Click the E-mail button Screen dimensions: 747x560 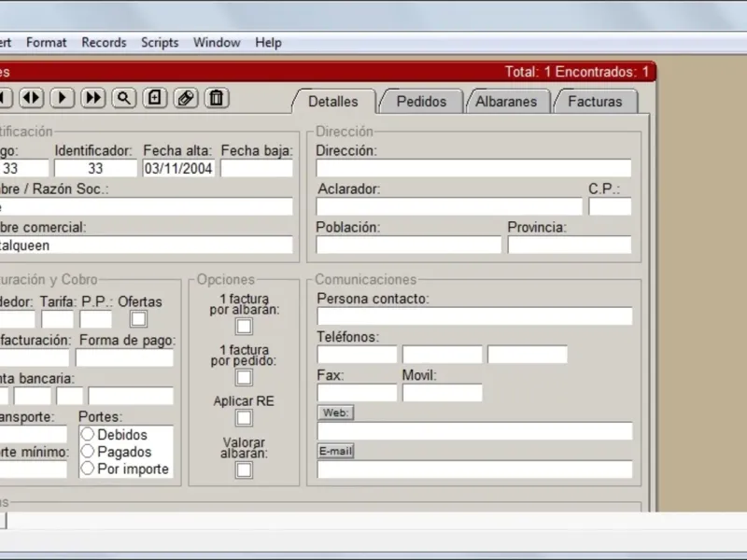pos(336,451)
